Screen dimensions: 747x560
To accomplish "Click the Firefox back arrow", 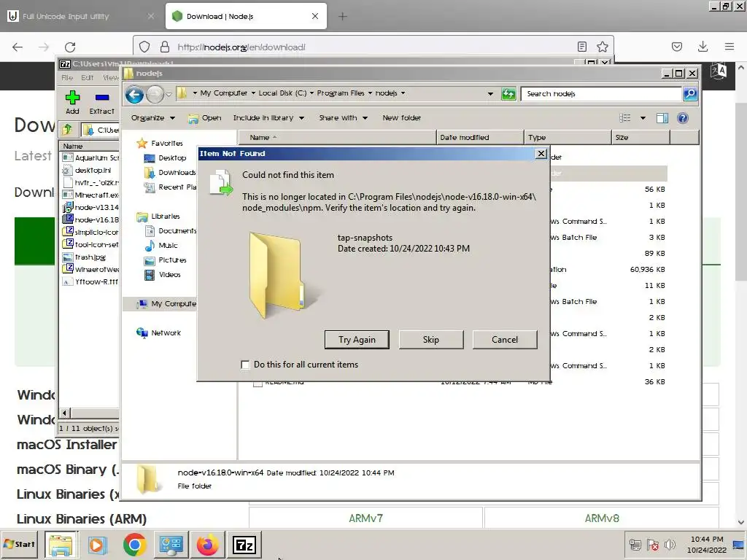I will pyautogui.click(x=18, y=47).
